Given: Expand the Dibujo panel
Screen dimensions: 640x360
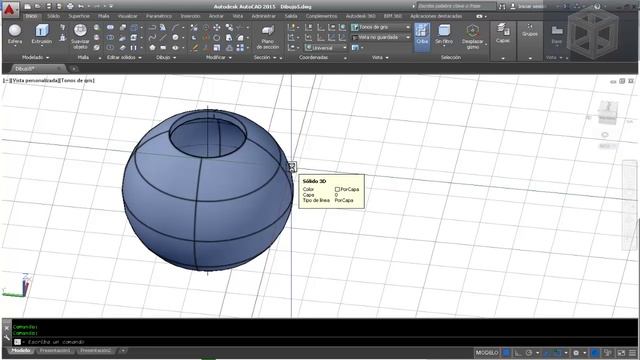Looking at the screenshot, I should (x=166, y=58).
